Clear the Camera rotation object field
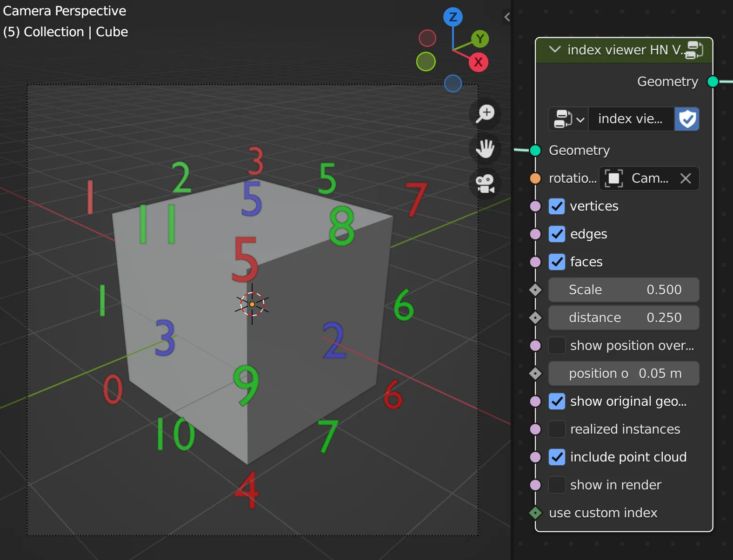 click(686, 178)
